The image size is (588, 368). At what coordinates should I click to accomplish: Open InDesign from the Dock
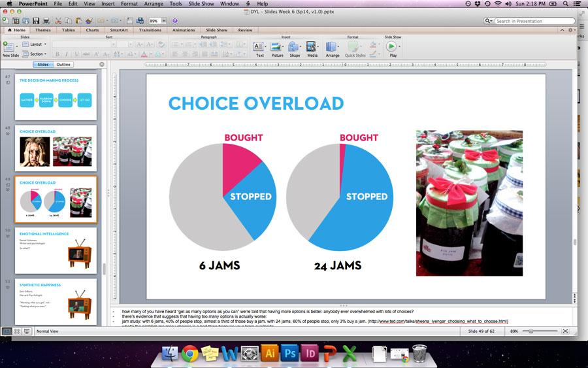click(310, 353)
